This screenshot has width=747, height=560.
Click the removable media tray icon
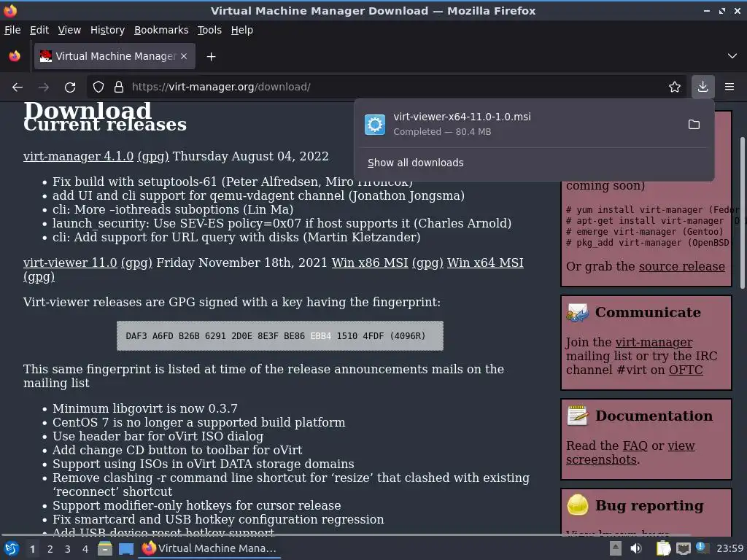pyautogui.click(x=616, y=548)
